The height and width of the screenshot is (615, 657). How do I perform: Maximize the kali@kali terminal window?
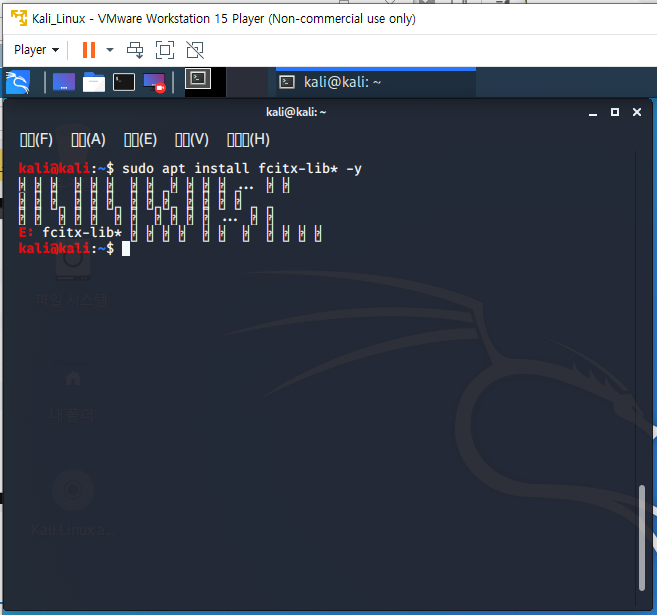click(x=615, y=112)
